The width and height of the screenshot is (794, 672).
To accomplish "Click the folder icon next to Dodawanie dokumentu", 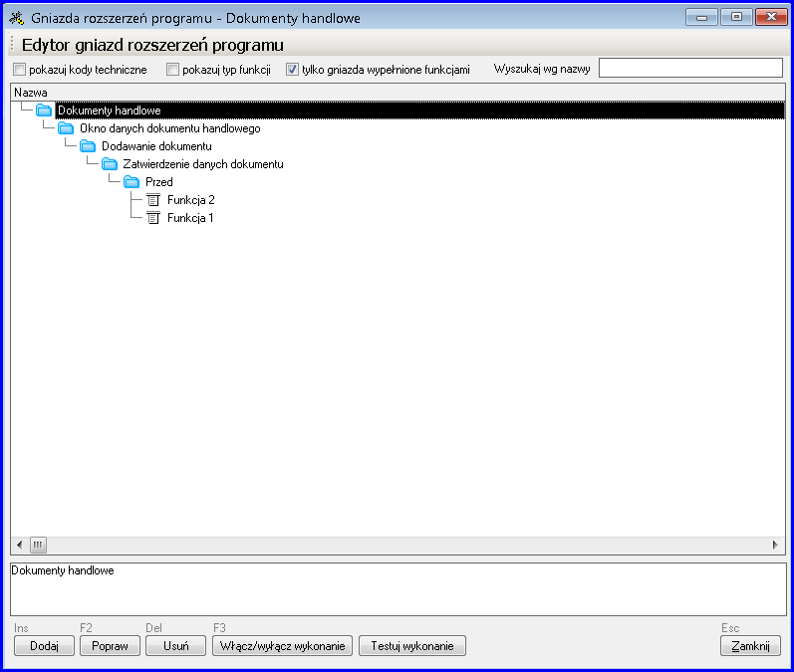I will pos(88,146).
